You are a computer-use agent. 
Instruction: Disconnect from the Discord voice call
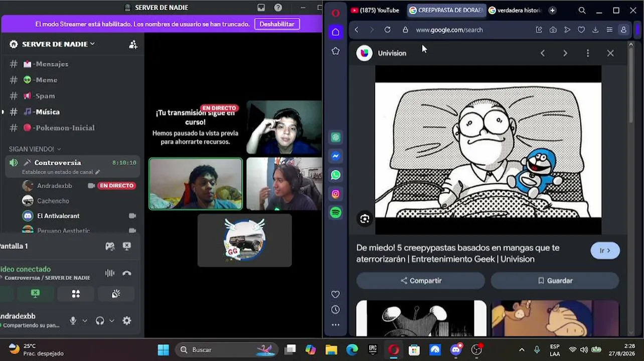coord(127,273)
